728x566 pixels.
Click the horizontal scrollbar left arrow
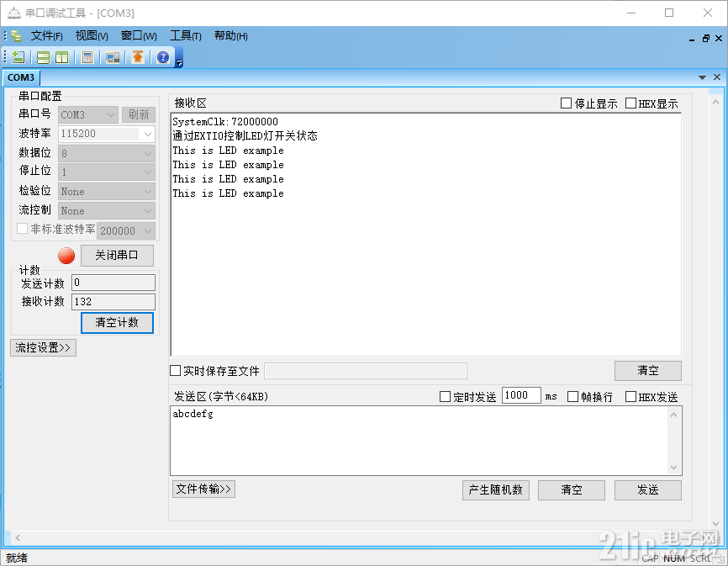coord(18,537)
